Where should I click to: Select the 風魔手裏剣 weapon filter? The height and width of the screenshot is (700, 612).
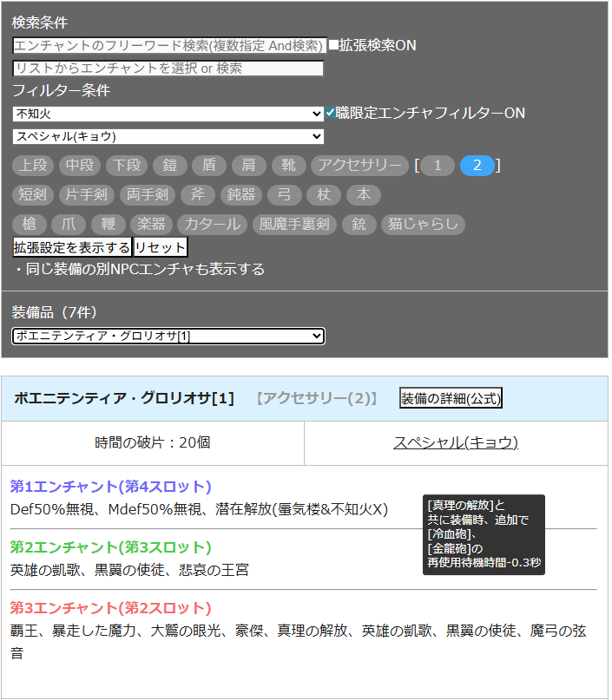(294, 225)
